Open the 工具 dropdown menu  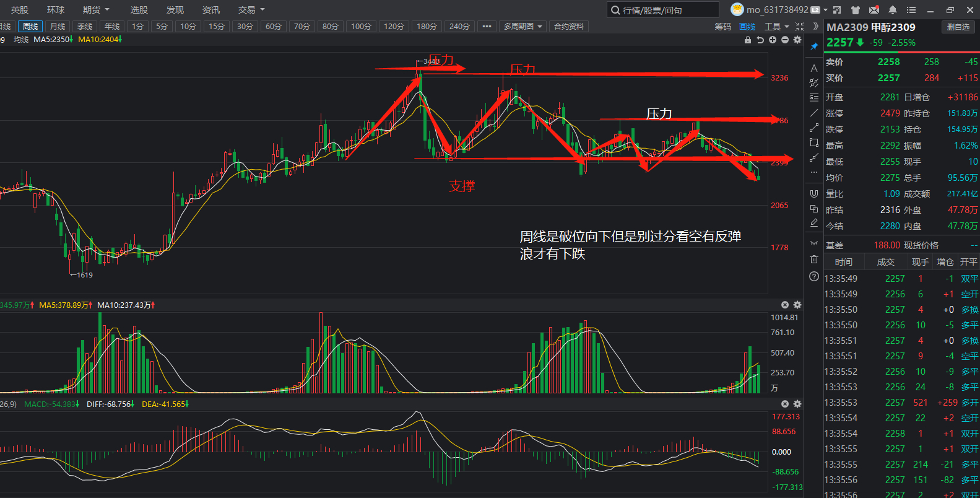(777, 27)
